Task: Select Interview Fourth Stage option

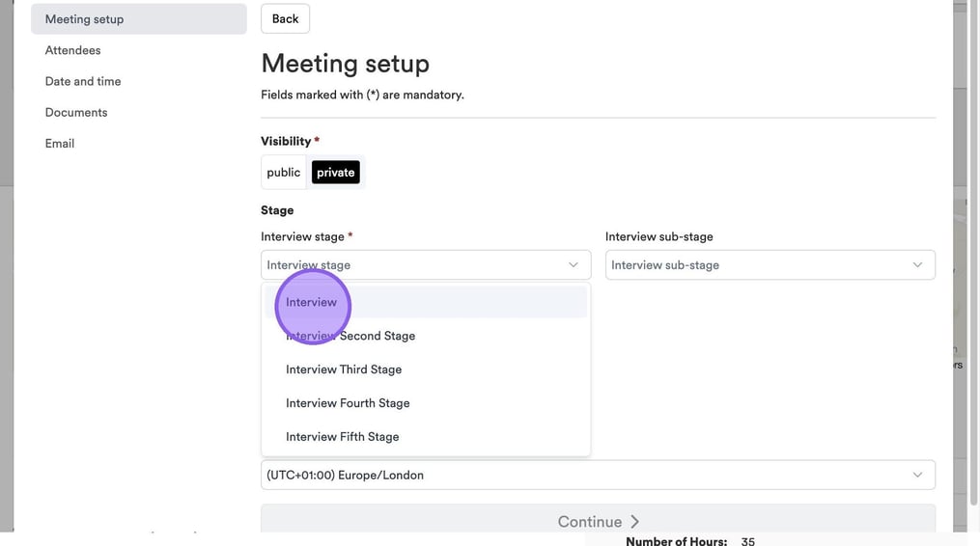Action: 348,403
